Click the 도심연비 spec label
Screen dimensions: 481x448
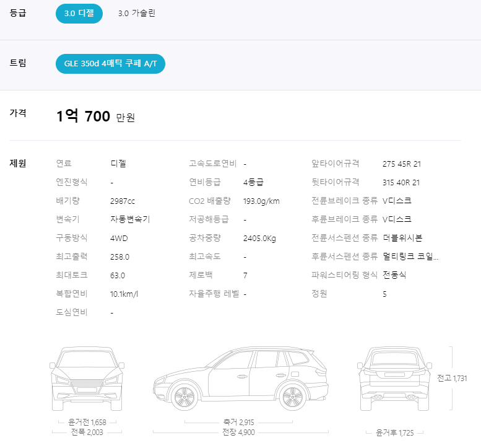click(72, 312)
